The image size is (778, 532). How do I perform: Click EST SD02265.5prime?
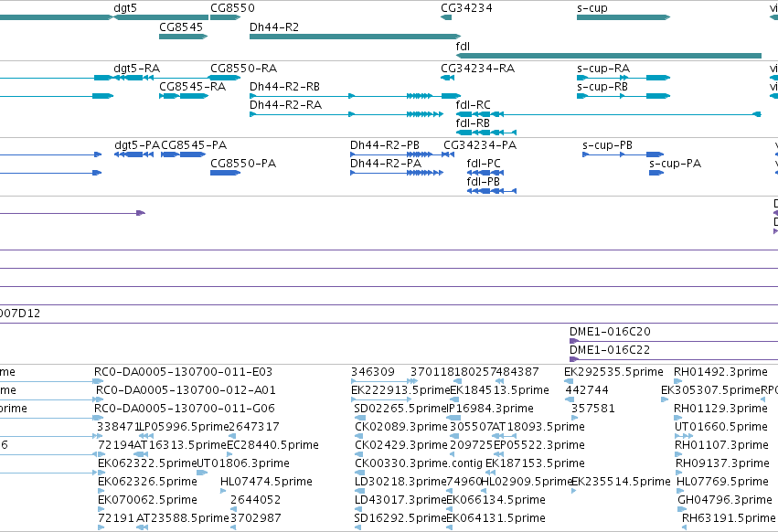point(400,409)
